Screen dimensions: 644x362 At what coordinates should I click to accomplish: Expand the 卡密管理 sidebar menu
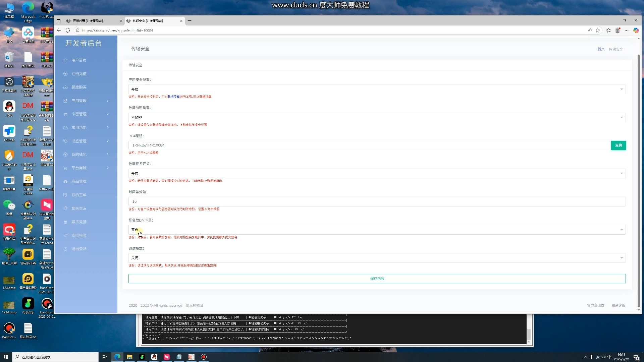coord(86,114)
